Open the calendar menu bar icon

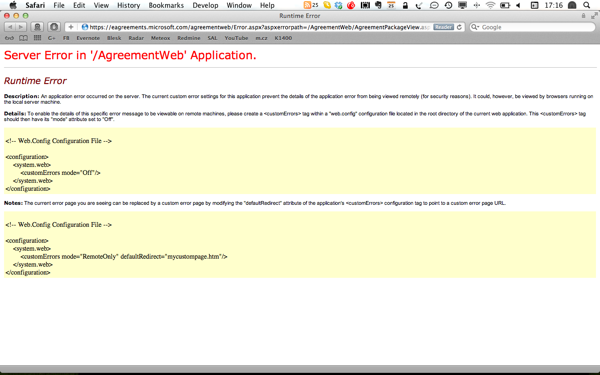click(x=391, y=5)
